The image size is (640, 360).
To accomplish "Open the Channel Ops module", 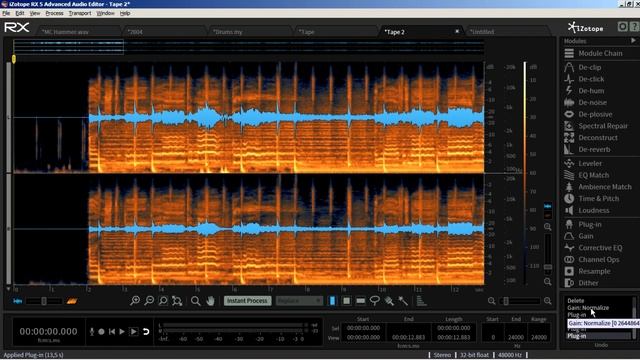I will [x=593, y=260].
